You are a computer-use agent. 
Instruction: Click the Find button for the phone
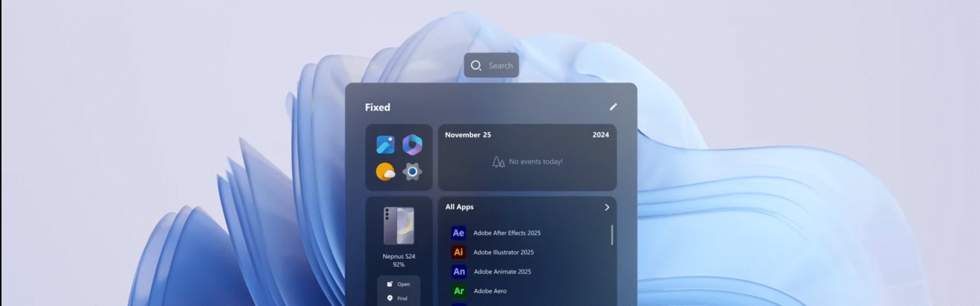(x=398, y=298)
